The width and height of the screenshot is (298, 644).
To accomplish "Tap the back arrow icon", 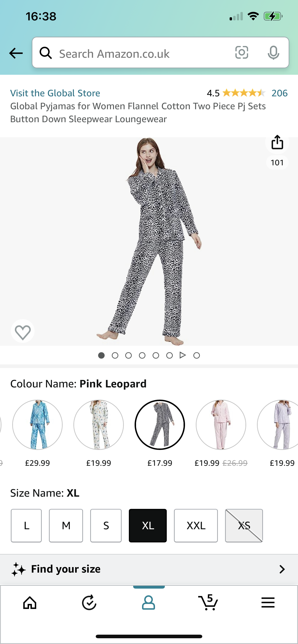I will click(16, 53).
